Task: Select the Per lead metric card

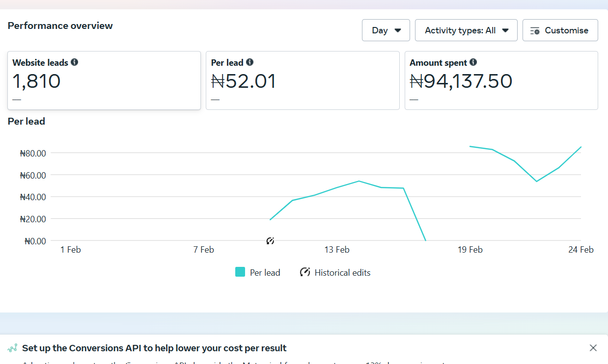Action: [x=303, y=80]
